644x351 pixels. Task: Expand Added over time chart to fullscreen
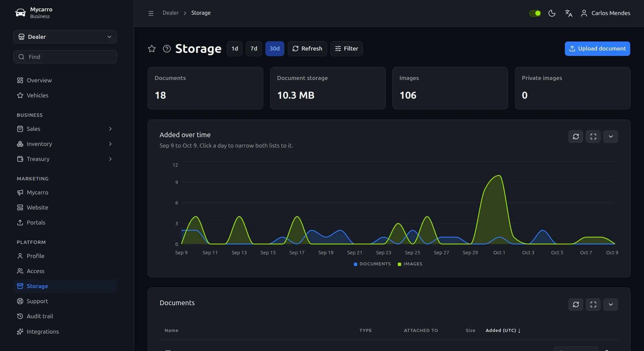pos(593,137)
